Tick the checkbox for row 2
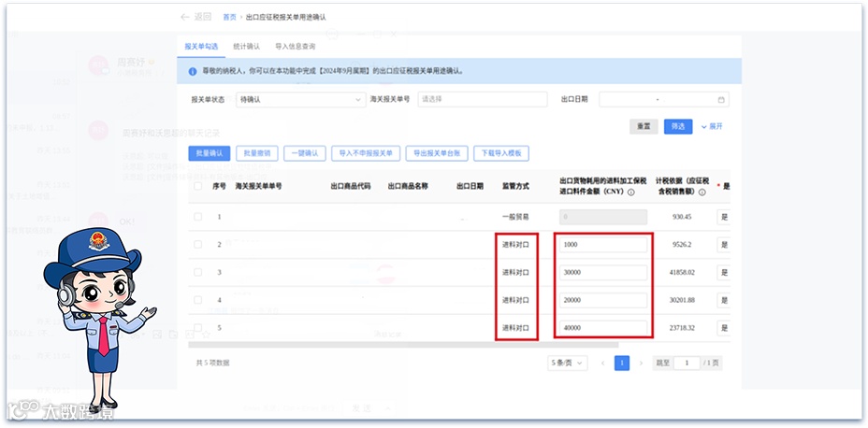868x428 pixels. pyautogui.click(x=197, y=245)
